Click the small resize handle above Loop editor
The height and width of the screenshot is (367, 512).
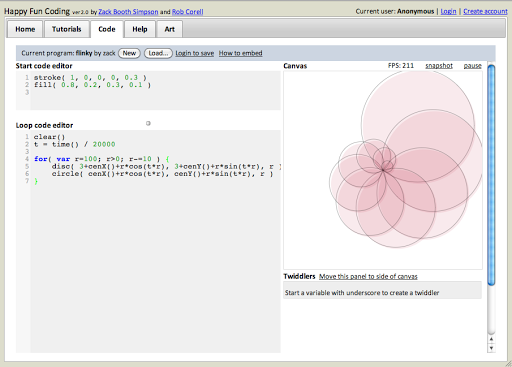(x=148, y=123)
